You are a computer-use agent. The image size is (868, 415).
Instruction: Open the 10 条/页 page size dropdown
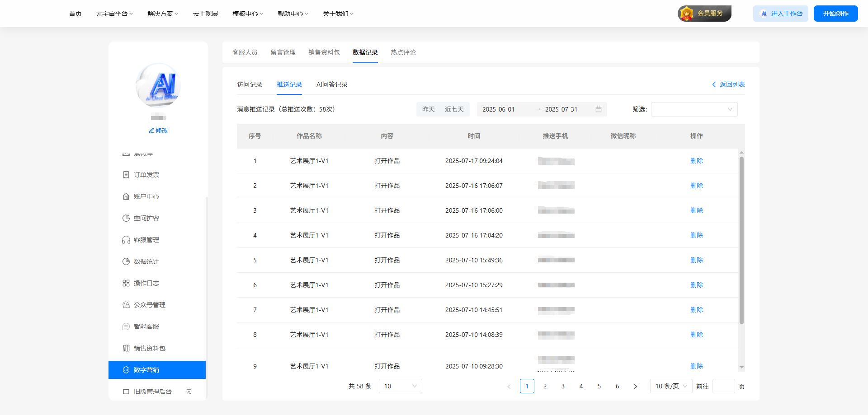point(671,386)
